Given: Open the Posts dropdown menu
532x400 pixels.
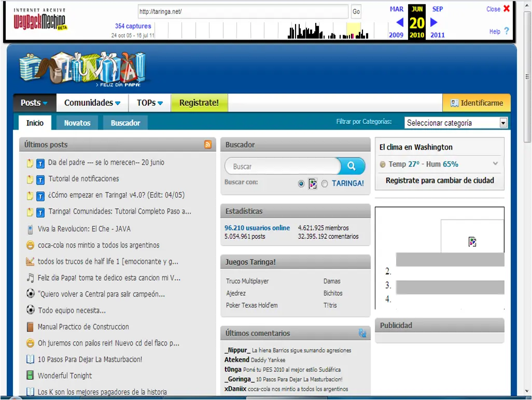Looking at the screenshot, I should pyautogui.click(x=34, y=103).
